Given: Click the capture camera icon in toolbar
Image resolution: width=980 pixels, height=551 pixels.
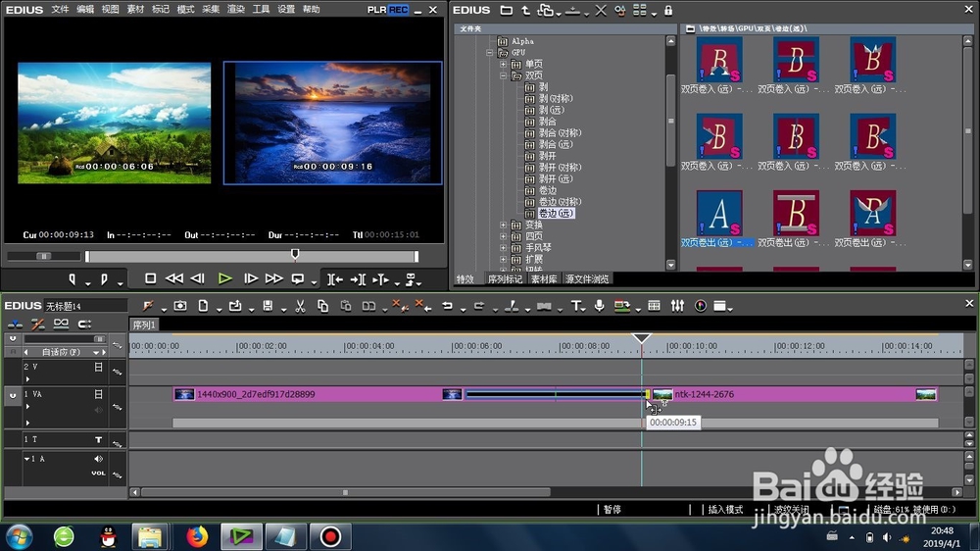Looking at the screenshot, I should tap(180, 306).
